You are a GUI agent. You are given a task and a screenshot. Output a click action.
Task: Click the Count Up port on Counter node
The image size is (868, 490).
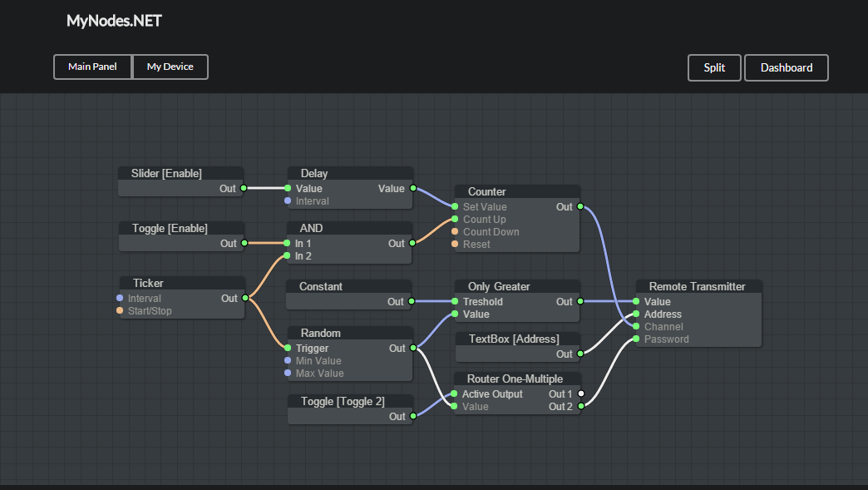(x=455, y=219)
